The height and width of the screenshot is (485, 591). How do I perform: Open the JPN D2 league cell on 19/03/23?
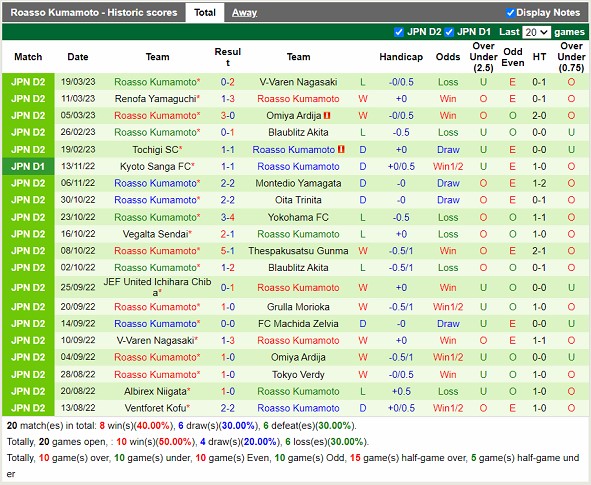pyautogui.click(x=28, y=82)
